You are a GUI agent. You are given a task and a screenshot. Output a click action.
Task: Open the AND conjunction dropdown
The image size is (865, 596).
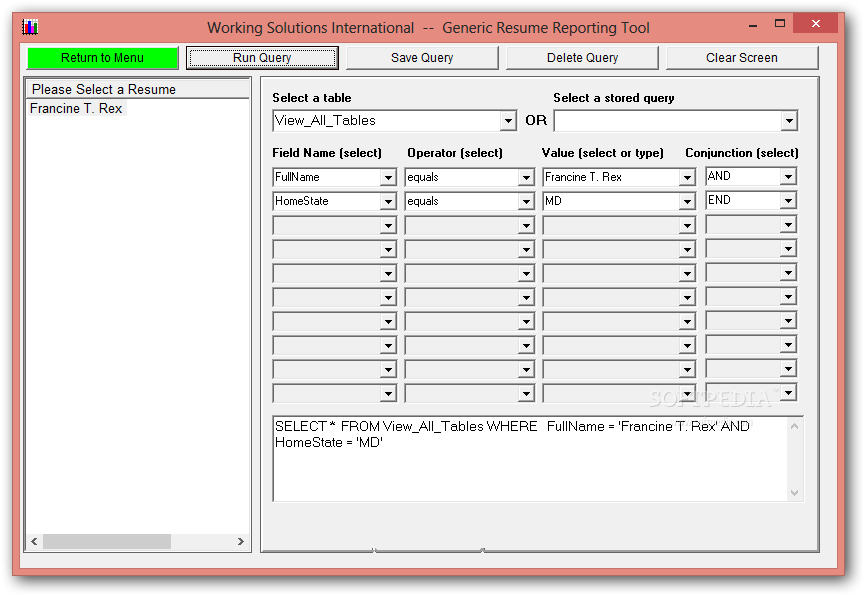pyautogui.click(x=788, y=177)
